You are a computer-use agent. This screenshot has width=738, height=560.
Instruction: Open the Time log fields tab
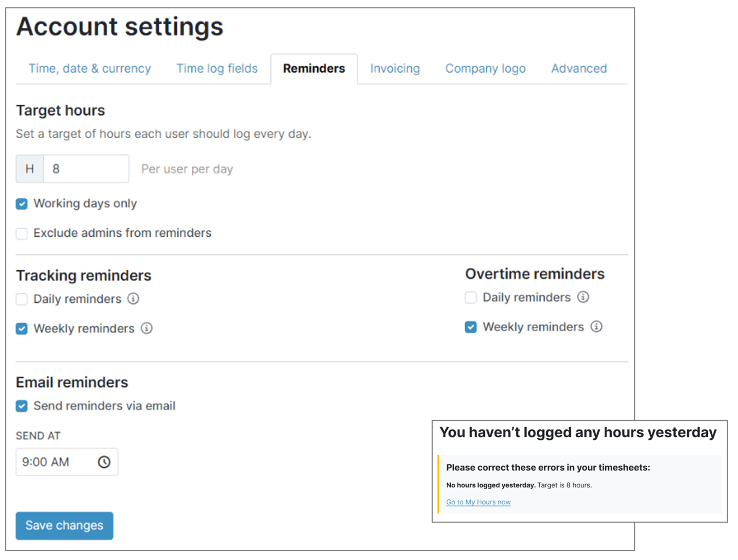pyautogui.click(x=217, y=68)
